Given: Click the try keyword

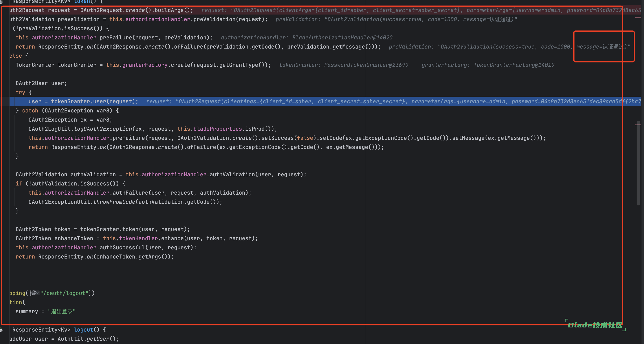Looking at the screenshot, I should (20, 92).
